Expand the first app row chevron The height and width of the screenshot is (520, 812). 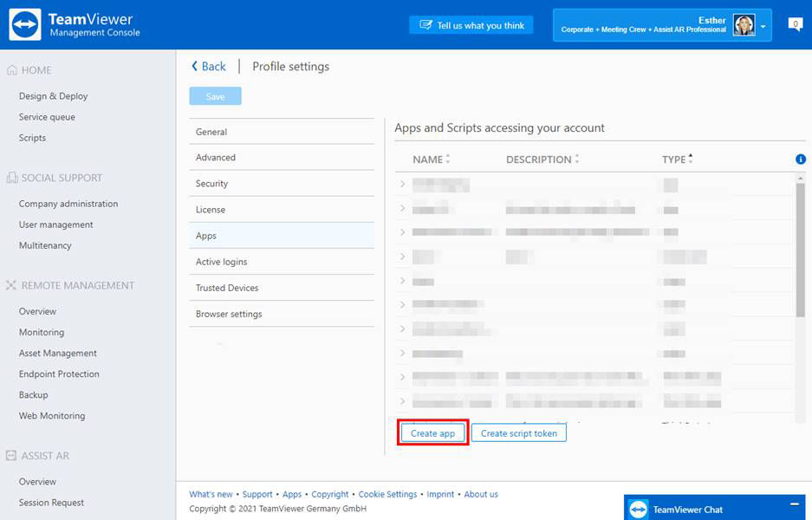(402, 184)
